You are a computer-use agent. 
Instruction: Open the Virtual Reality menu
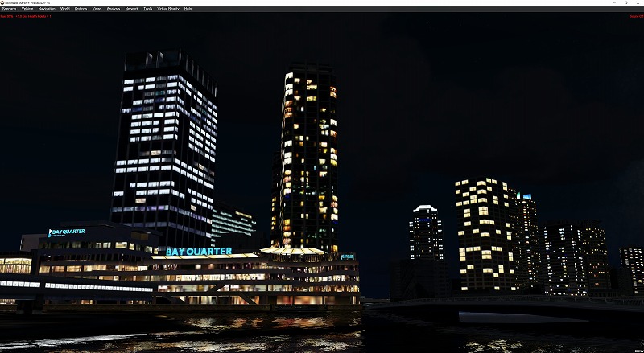(x=168, y=9)
